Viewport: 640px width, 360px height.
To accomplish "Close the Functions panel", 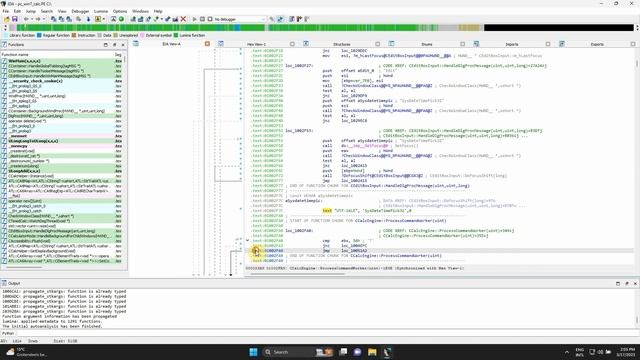I will (x=123, y=45).
